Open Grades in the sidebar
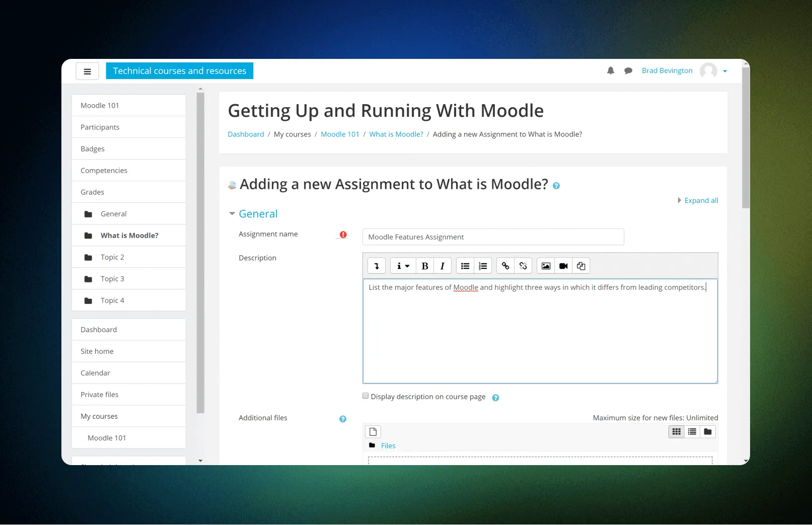The height and width of the screenshot is (525, 812). tap(129, 192)
